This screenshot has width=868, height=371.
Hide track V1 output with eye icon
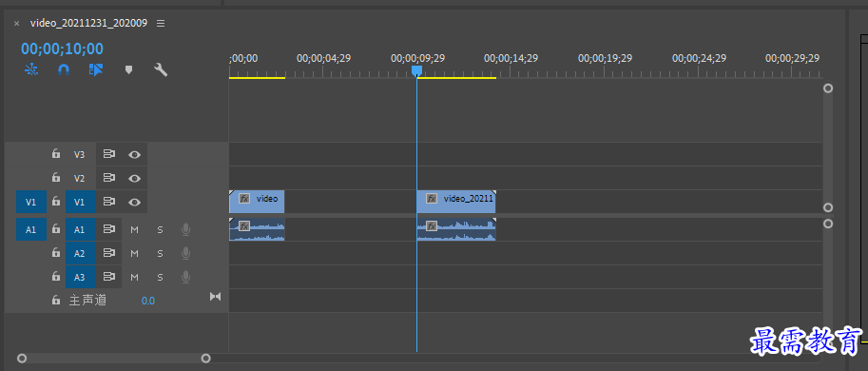134,202
